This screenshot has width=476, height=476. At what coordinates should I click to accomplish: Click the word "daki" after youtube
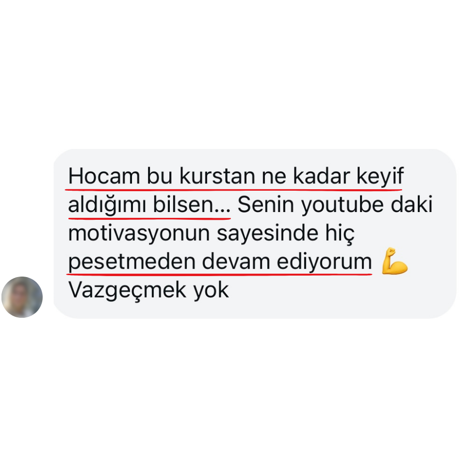[411, 204]
